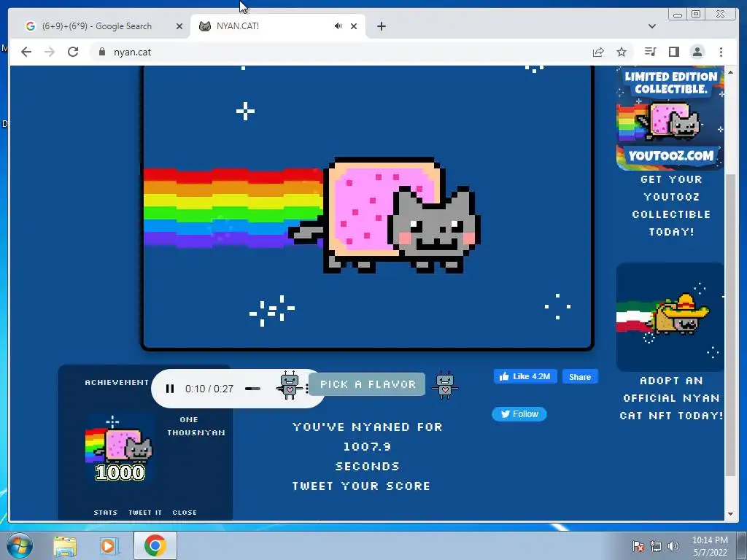Image resolution: width=747 pixels, height=560 pixels.
Task: Click the vertical scrollbar thumb
Action: click(730, 324)
